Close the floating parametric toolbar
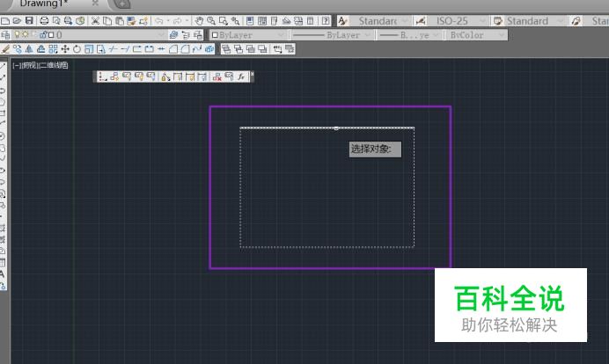 pos(252,74)
